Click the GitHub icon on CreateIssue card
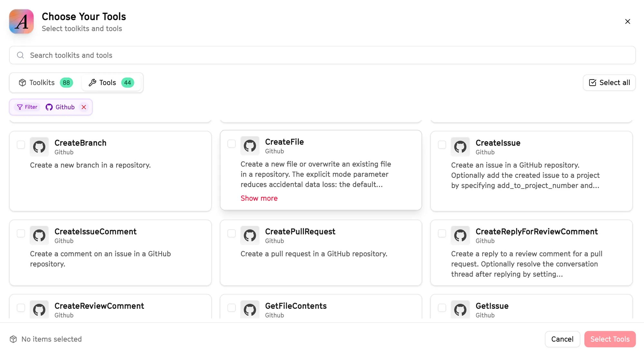The image size is (644, 352). [460, 147]
